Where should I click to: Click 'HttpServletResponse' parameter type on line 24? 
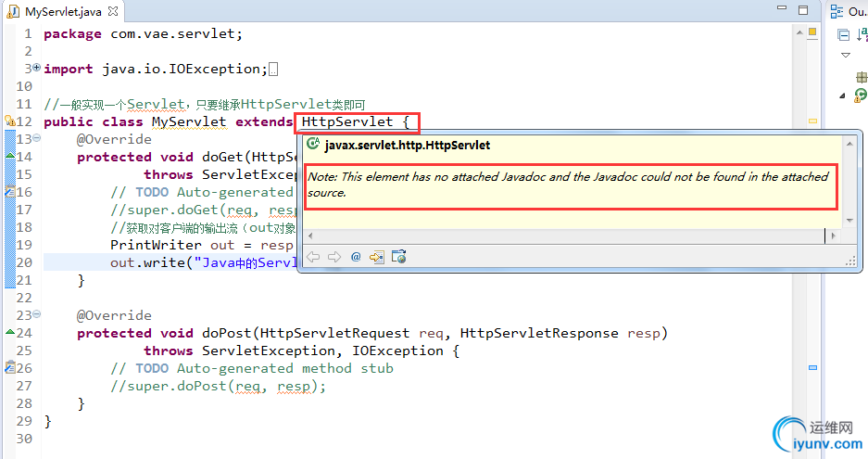tap(539, 333)
